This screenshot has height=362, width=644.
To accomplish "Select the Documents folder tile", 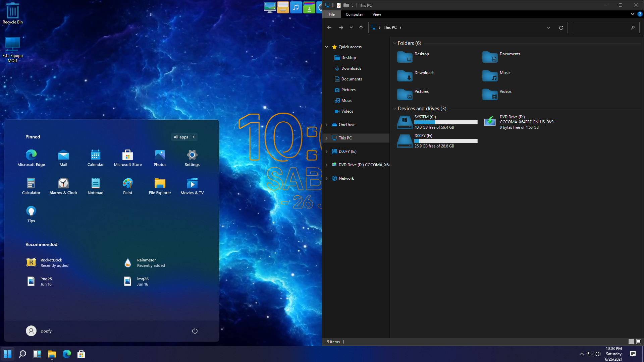I will pyautogui.click(x=502, y=57).
